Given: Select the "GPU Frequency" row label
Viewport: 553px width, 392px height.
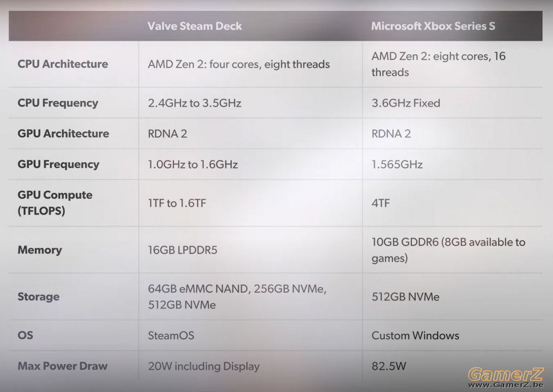Looking at the screenshot, I should (58, 164).
